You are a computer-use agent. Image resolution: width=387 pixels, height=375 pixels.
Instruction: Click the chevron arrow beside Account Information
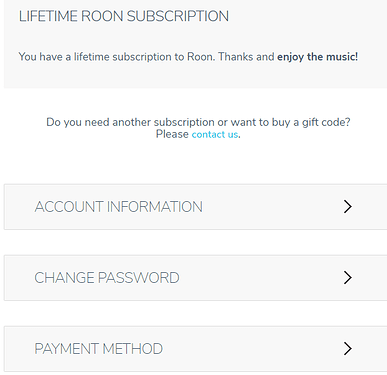click(348, 207)
